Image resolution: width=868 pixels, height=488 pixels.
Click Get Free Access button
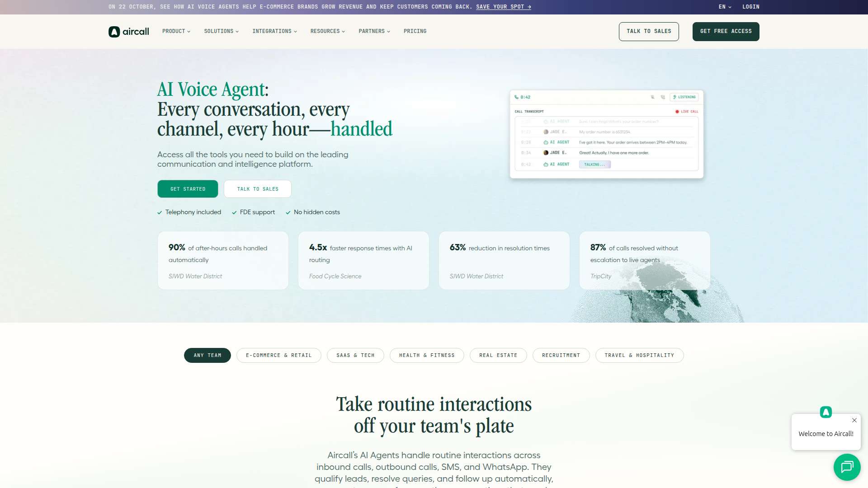pyautogui.click(x=726, y=32)
